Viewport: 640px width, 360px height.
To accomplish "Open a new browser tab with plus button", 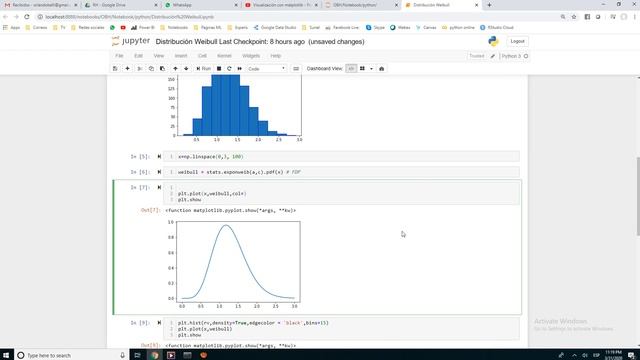I will pos(489,5).
